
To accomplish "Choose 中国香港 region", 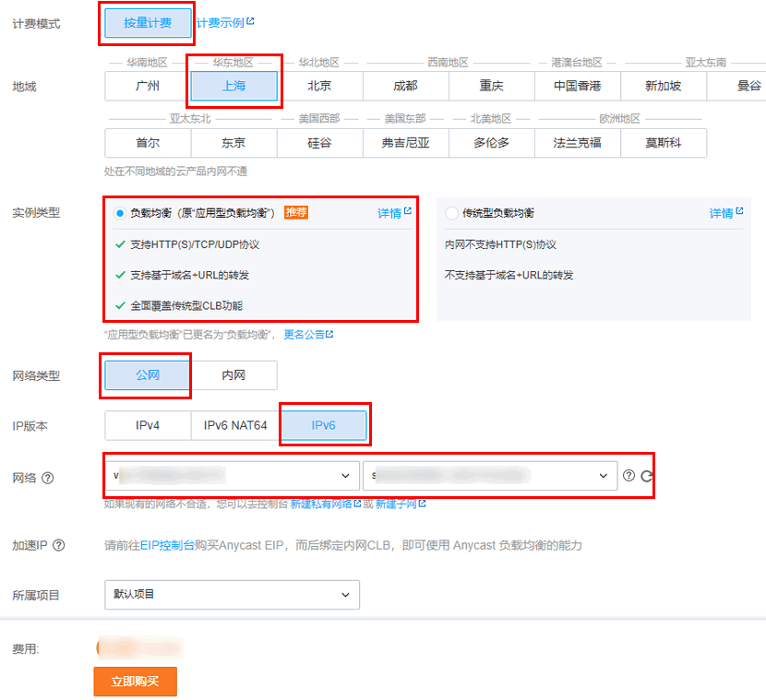I will point(578,86).
